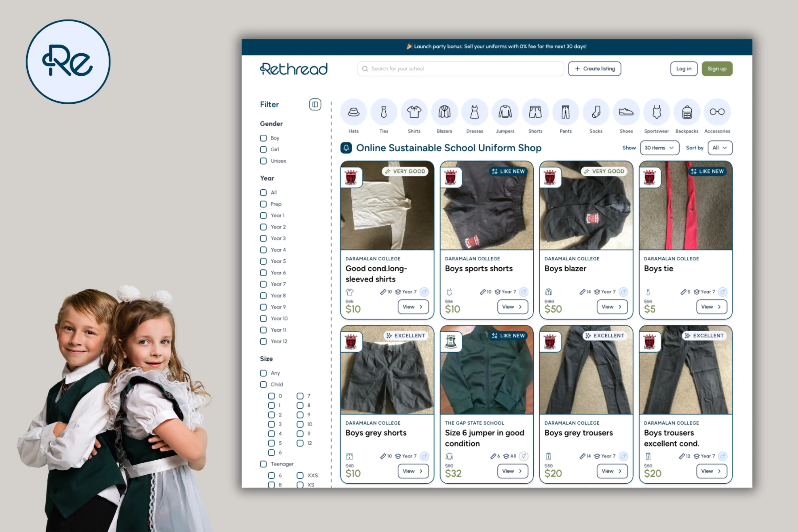This screenshot has height=532, width=798.
Task: Select the Pants category icon
Action: point(565,112)
